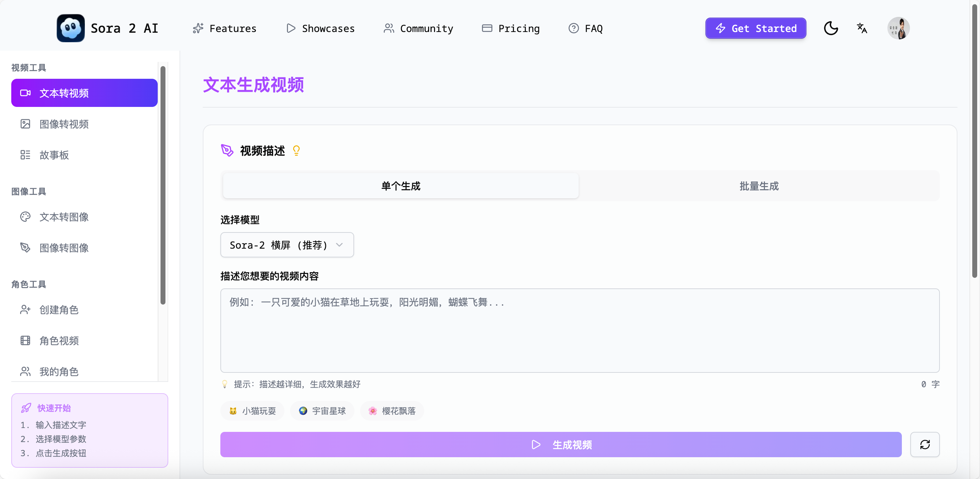
Task: Open 我的角色 in the sidebar
Action: 59,371
